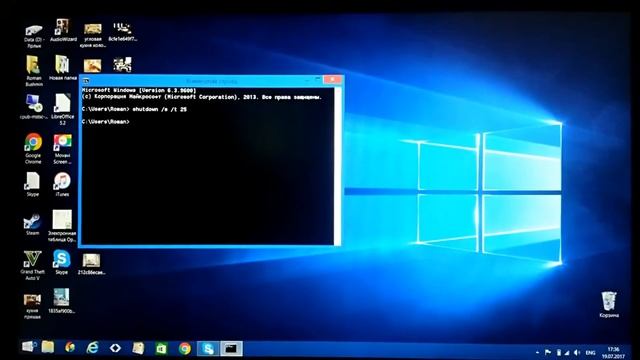Click the Command Prompt vertical scrollbar
Screen dimensions: 640x360
pyautogui.click(x=337, y=166)
